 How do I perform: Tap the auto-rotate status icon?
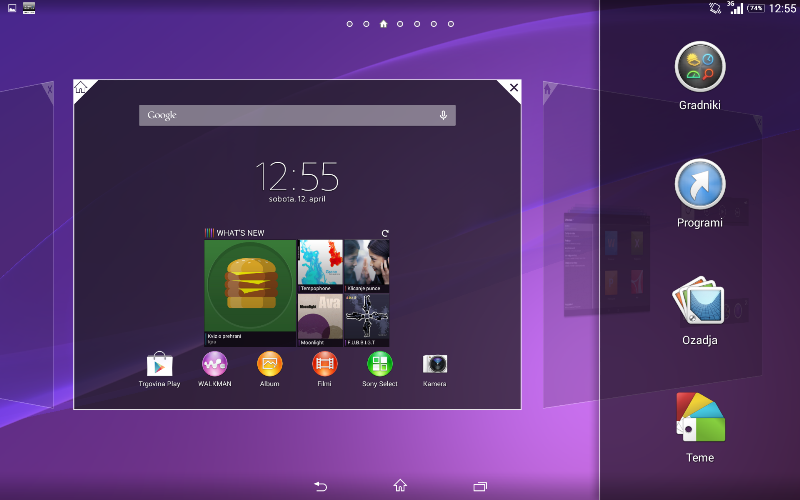pyautogui.click(x=715, y=8)
